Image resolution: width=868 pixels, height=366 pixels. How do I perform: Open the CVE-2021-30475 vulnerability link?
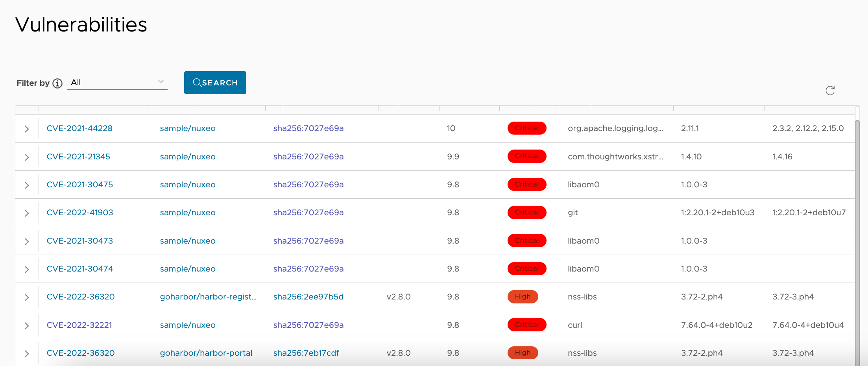[79, 184]
